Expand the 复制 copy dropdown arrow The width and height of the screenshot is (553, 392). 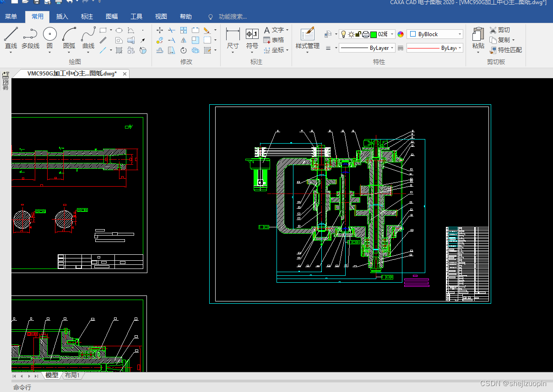[x=513, y=40]
